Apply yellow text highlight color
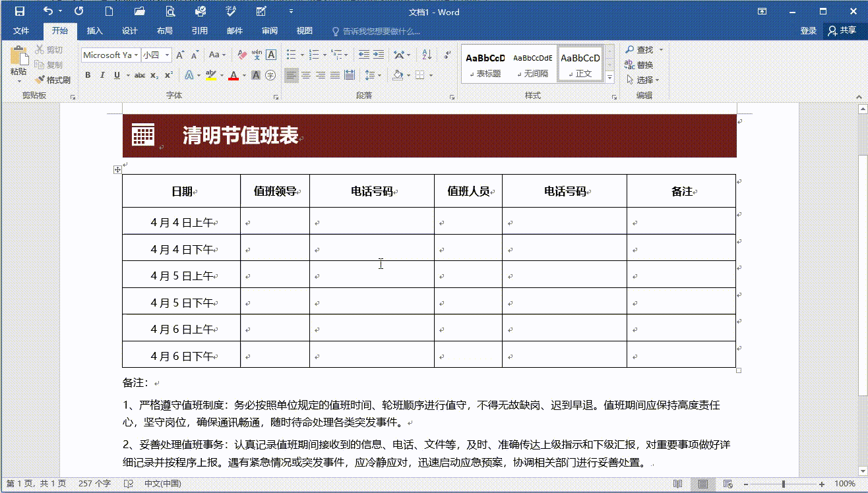The height and width of the screenshot is (493, 868). tap(211, 75)
